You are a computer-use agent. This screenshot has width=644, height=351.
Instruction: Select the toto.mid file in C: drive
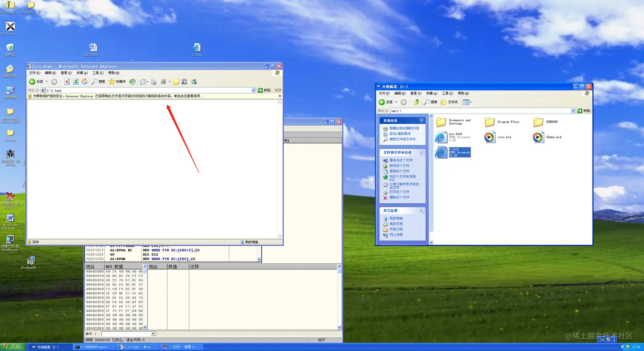(497, 137)
